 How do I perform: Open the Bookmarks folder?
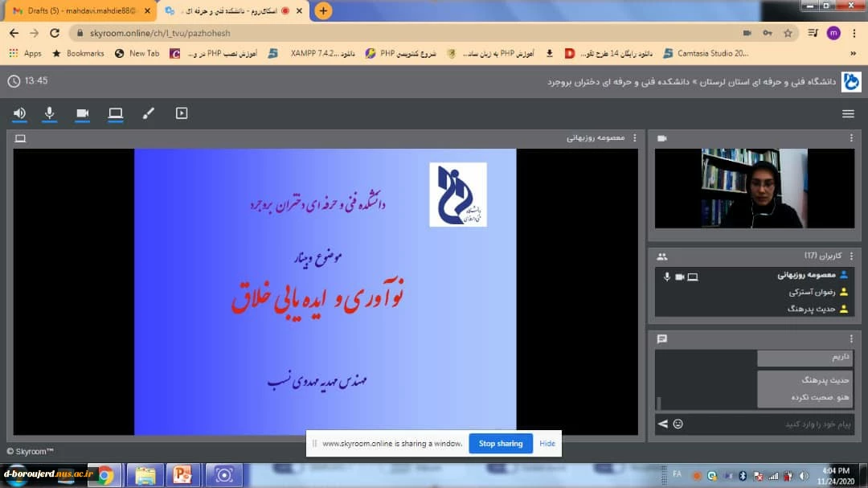78,53
